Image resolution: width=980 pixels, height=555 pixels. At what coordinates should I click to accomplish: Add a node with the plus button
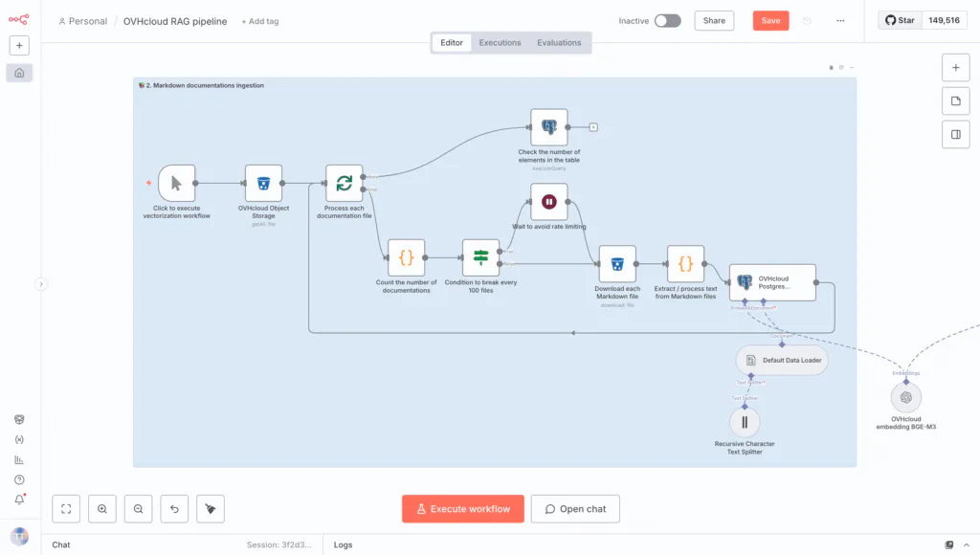pyautogui.click(x=956, y=68)
